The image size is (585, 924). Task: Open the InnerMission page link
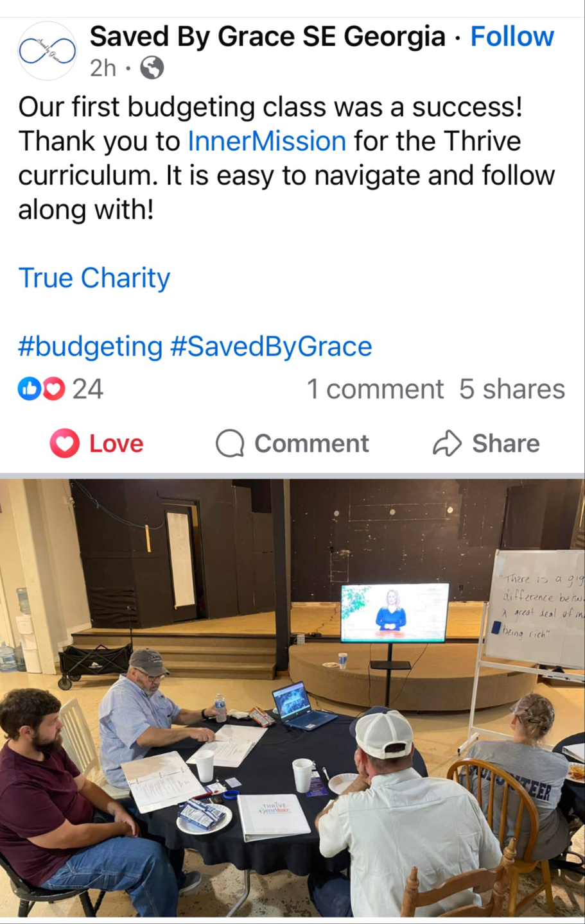[266, 141]
